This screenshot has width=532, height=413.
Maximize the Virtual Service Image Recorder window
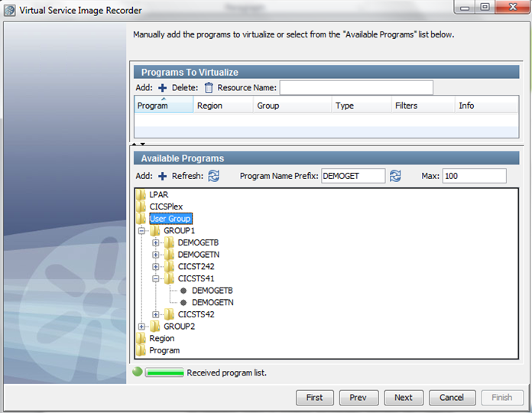click(x=485, y=7)
